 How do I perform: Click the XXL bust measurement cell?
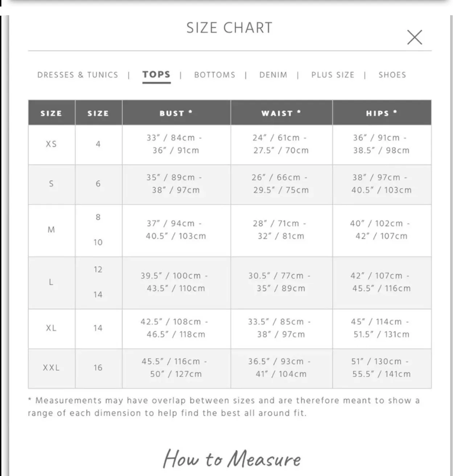point(176,368)
